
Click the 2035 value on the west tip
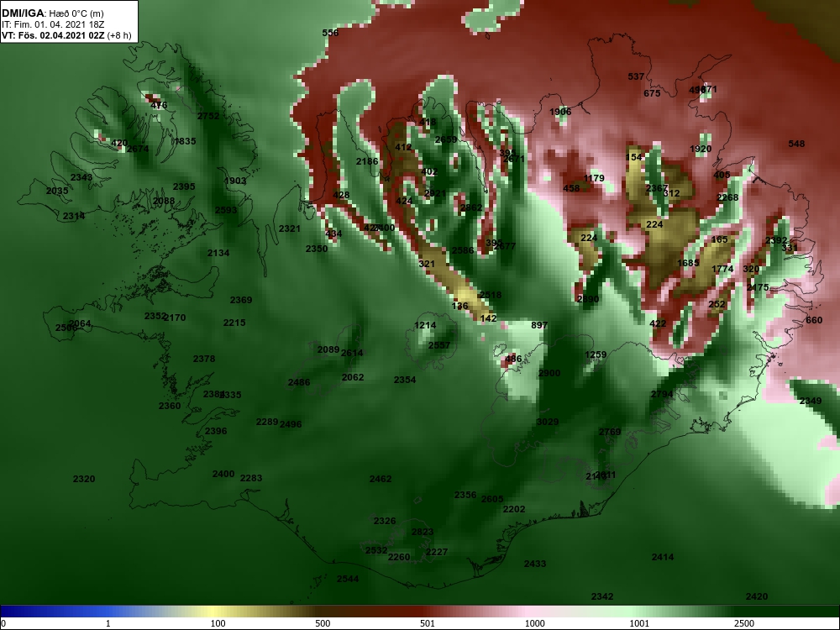pos(57,192)
